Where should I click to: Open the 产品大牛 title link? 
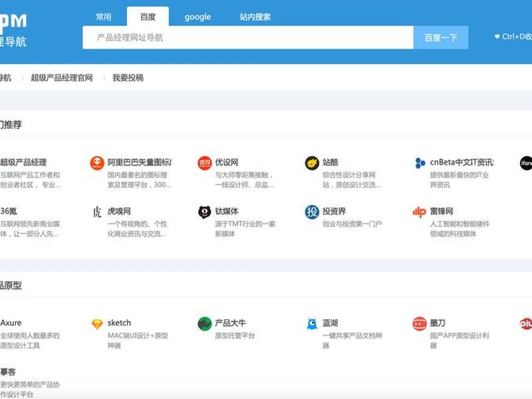pyautogui.click(x=230, y=323)
